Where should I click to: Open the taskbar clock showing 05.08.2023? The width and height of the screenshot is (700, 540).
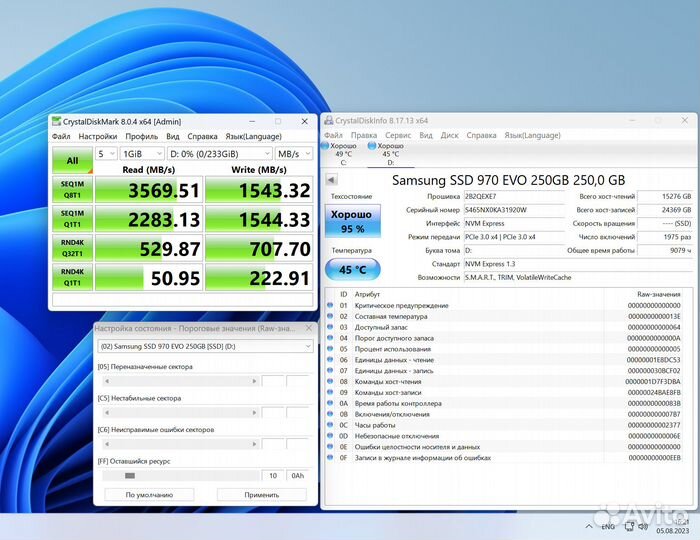673,527
